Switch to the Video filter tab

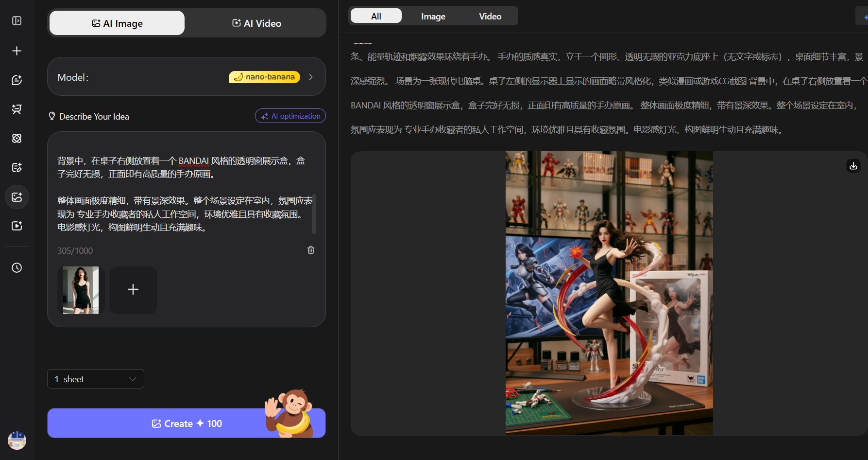point(490,16)
